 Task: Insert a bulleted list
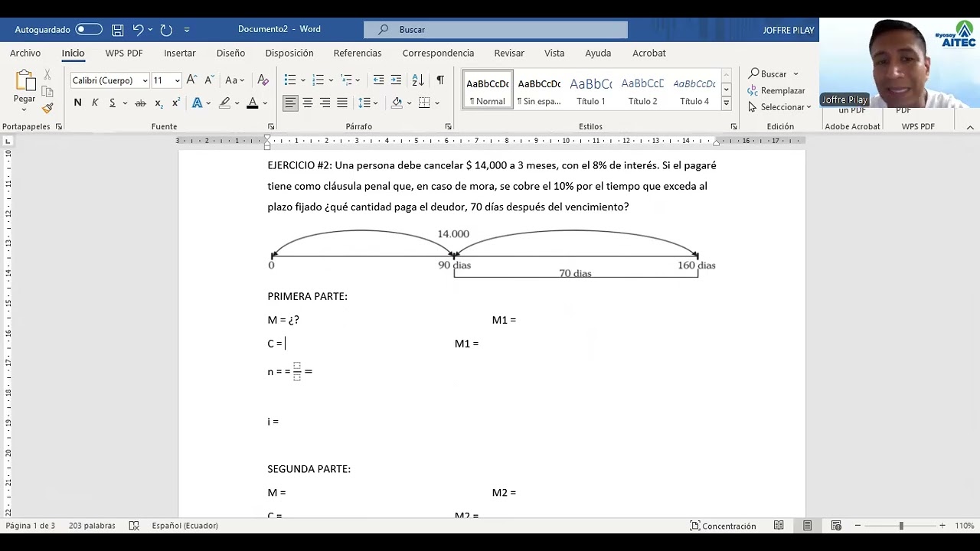coord(290,80)
